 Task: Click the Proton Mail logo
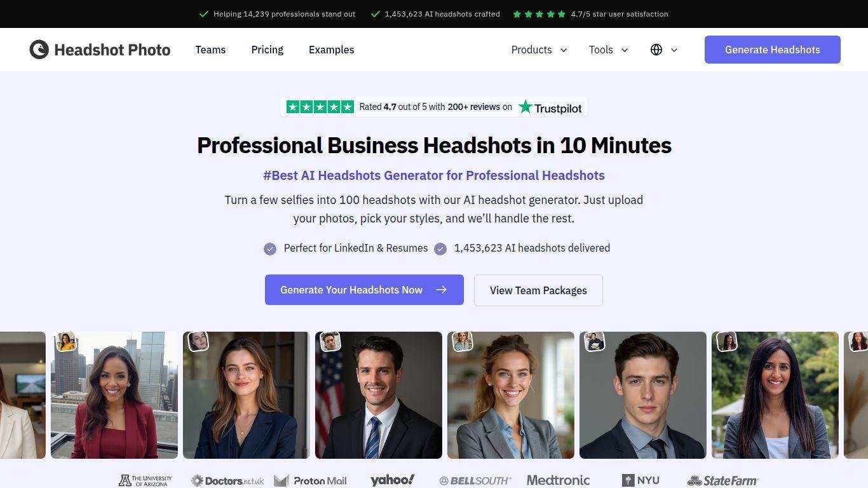click(310, 481)
